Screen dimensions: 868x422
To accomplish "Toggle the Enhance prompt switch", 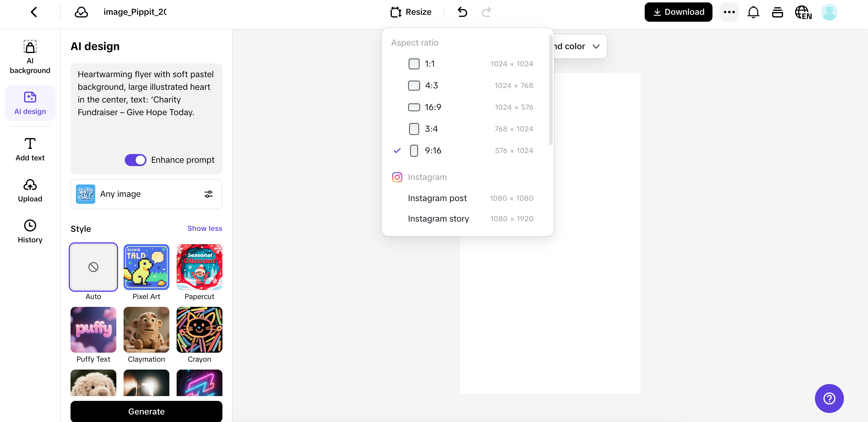I will [x=135, y=160].
